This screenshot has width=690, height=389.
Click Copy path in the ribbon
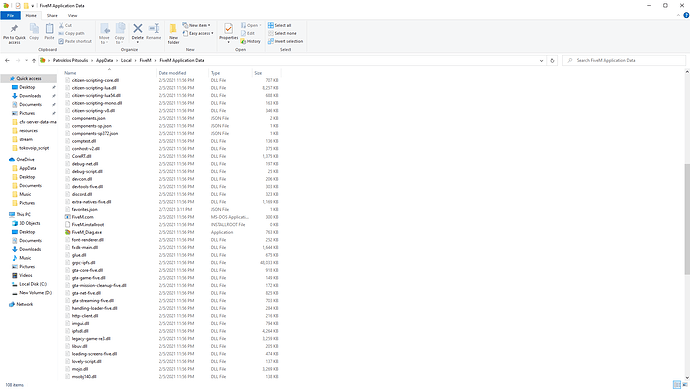coord(71,33)
